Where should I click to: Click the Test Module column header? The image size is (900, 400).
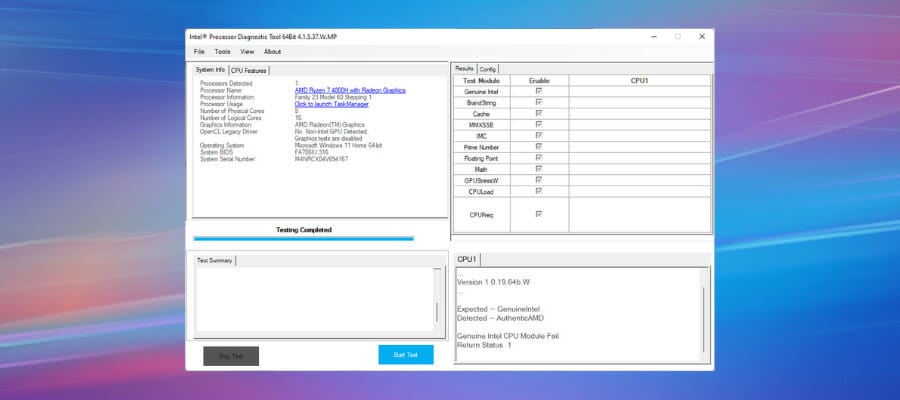482,81
